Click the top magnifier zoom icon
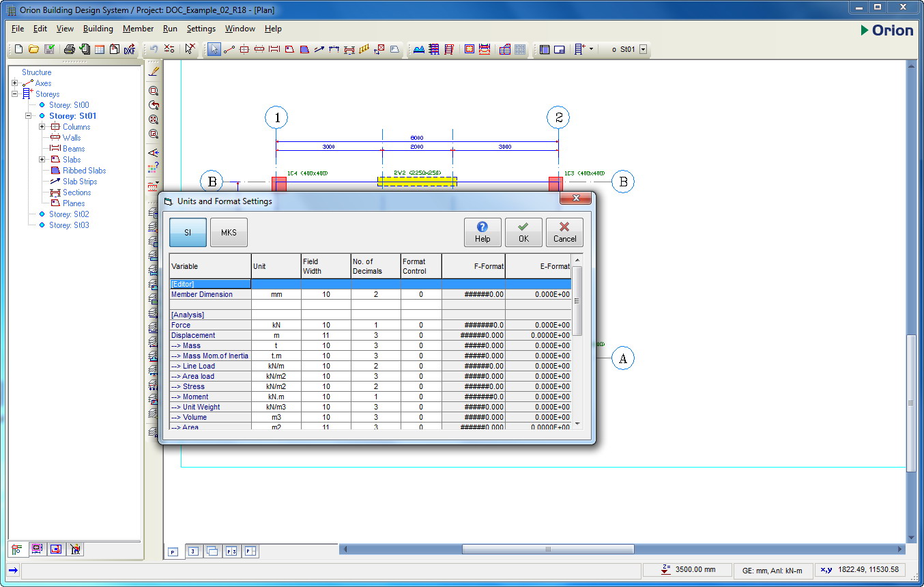The width and height of the screenshot is (924, 587). (x=154, y=91)
